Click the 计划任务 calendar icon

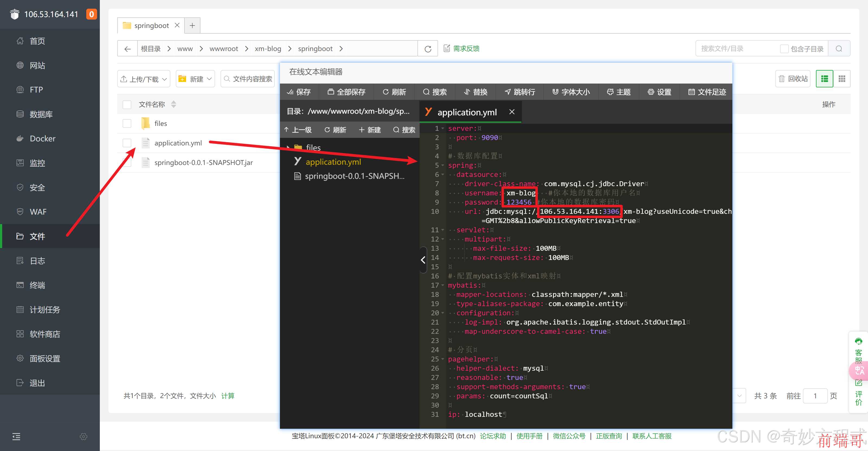[20, 309]
